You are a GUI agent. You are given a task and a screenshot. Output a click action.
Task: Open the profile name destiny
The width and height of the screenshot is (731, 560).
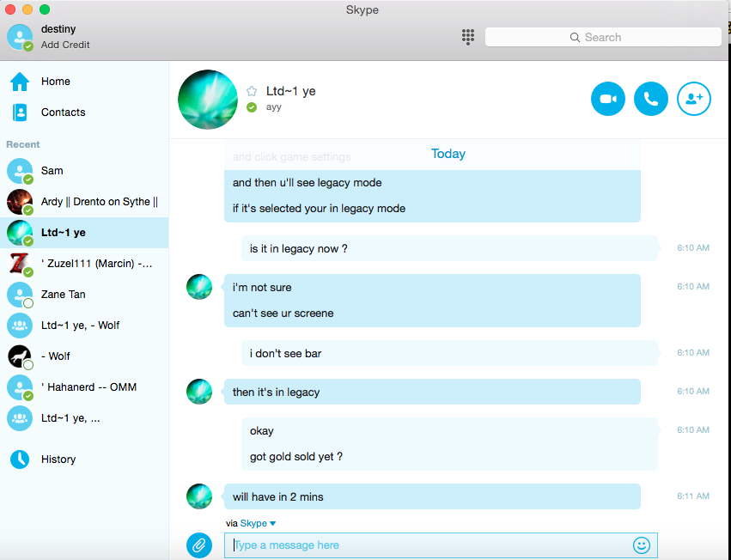click(x=58, y=29)
